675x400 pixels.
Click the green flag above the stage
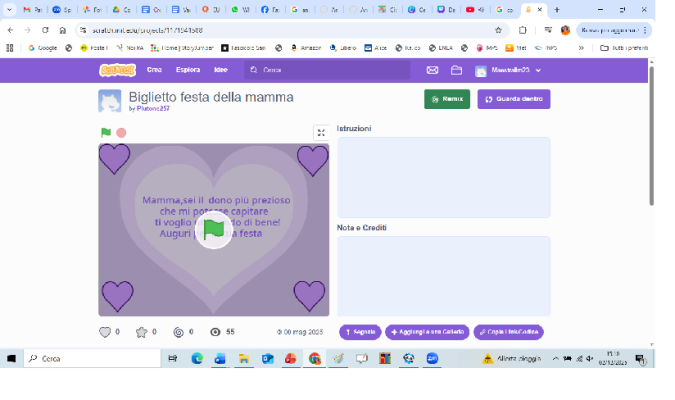(x=105, y=133)
